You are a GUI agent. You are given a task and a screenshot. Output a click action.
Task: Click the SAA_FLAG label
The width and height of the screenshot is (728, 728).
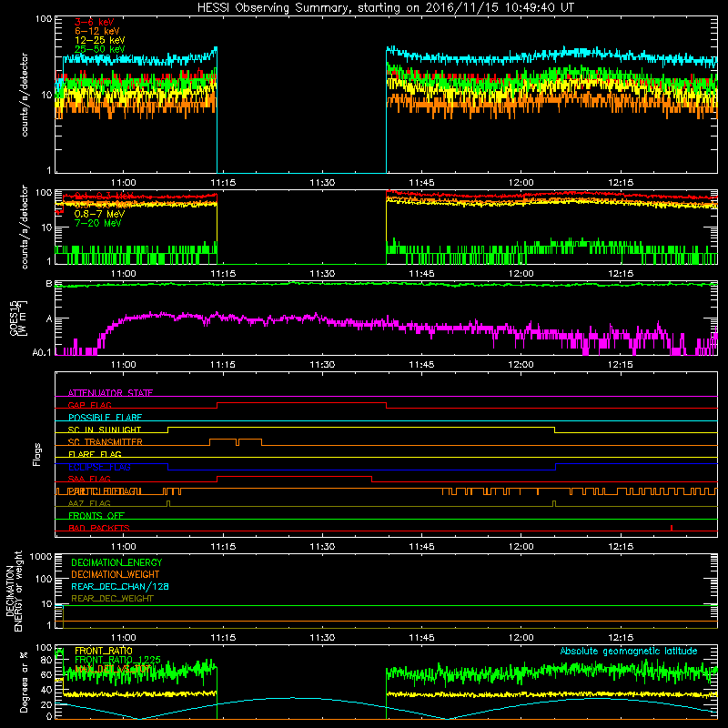[89, 480]
